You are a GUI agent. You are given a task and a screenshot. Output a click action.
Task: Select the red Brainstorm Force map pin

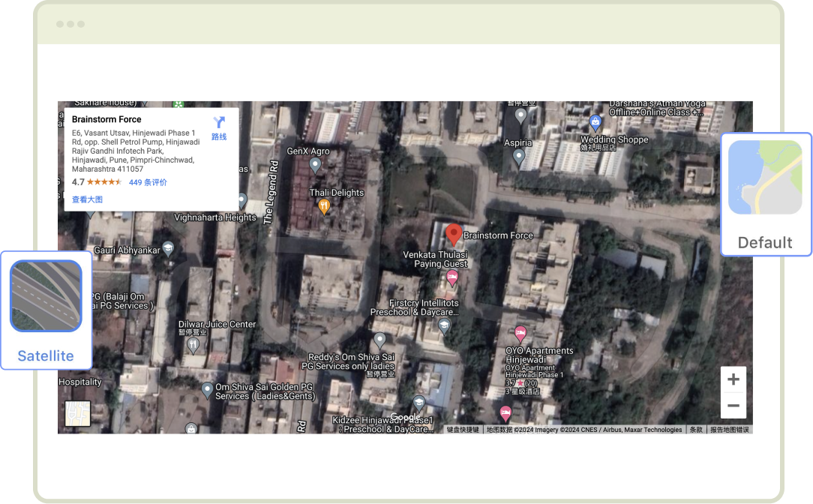[454, 235]
